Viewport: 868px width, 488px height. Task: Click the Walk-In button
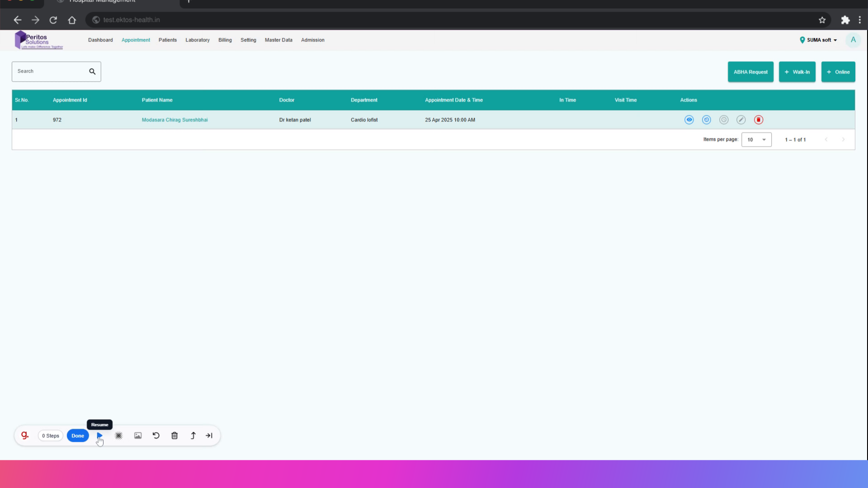(x=797, y=72)
